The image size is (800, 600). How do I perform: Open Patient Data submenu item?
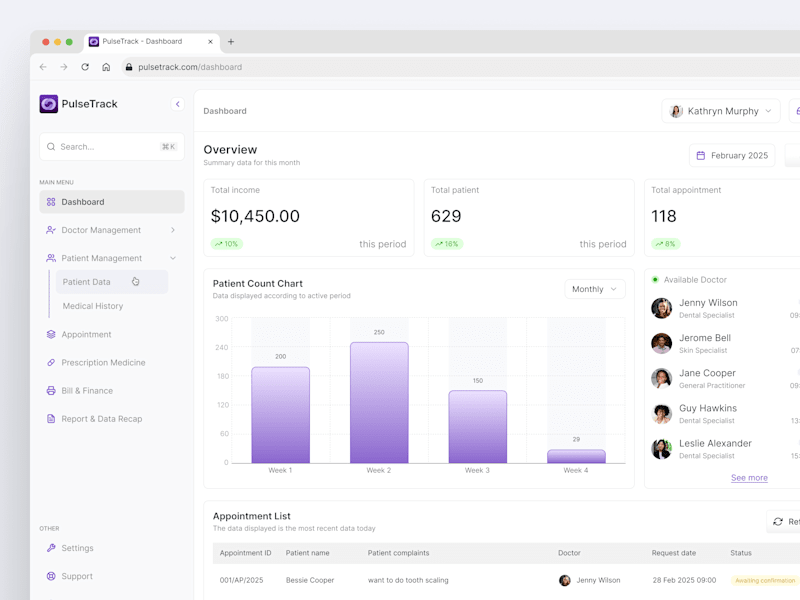point(112,282)
